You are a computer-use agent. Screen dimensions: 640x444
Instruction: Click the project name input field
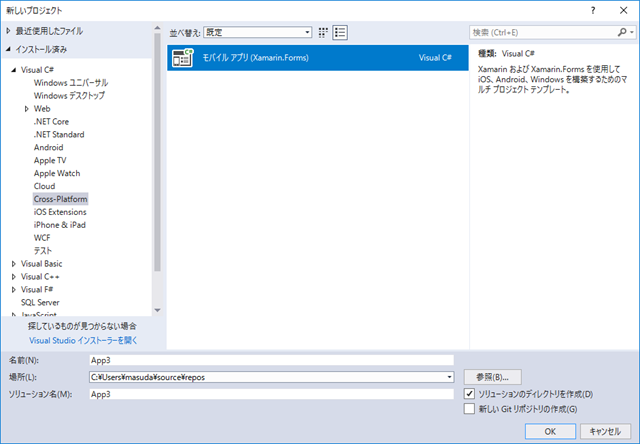point(270,360)
